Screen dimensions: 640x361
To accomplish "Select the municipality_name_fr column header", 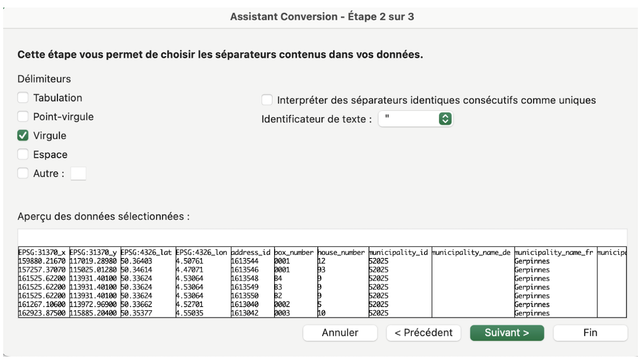I will pyautogui.click(x=554, y=252).
